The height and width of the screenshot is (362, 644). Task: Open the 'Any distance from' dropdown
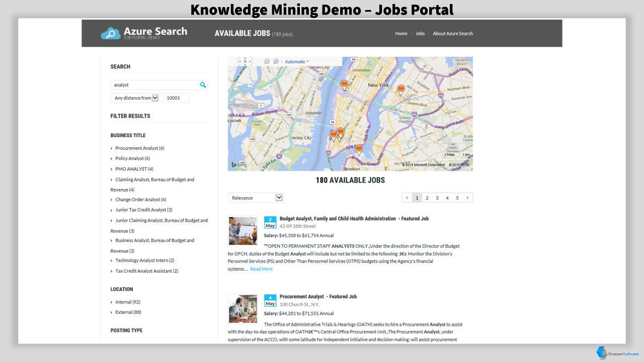point(135,98)
